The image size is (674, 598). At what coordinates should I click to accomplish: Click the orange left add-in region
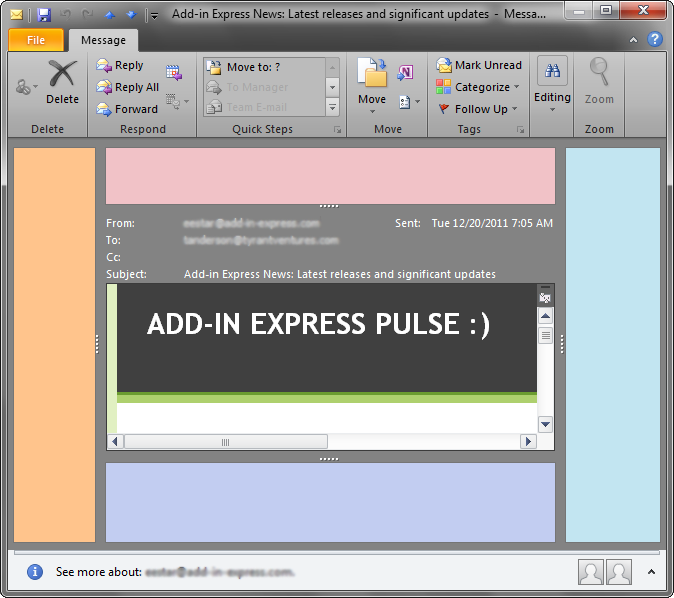click(x=55, y=345)
